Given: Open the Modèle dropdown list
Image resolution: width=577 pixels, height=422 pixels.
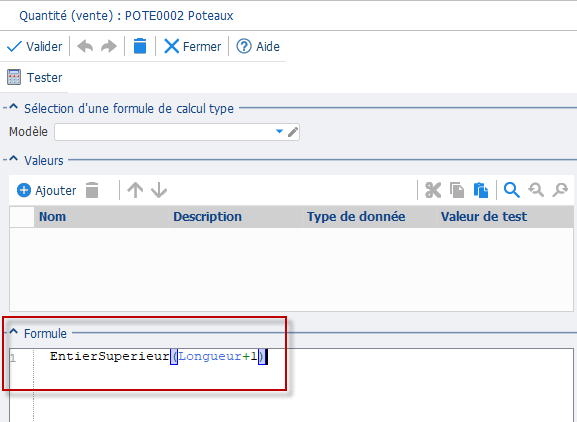Looking at the screenshot, I should tap(279, 131).
